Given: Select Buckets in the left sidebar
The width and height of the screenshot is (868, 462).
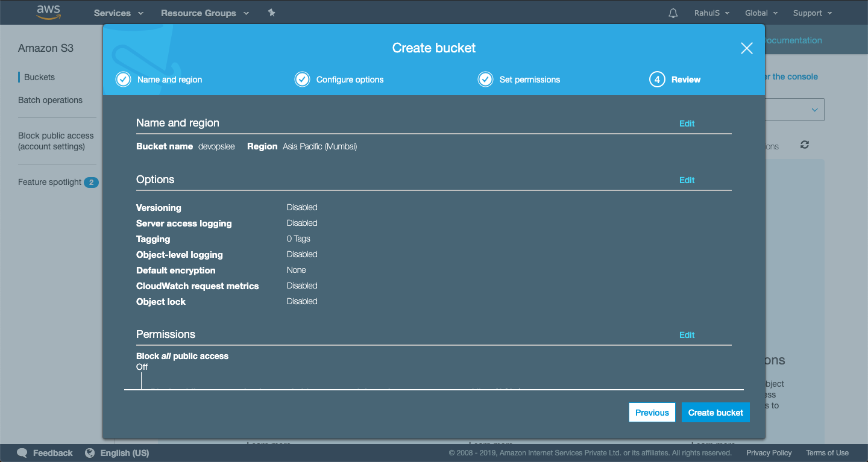Looking at the screenshot, I should coord(39,77).
